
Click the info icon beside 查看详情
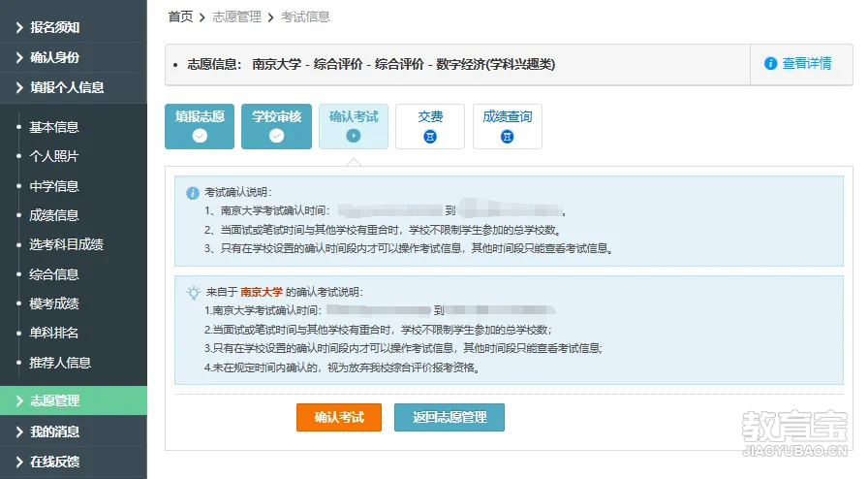coord(770,64)
